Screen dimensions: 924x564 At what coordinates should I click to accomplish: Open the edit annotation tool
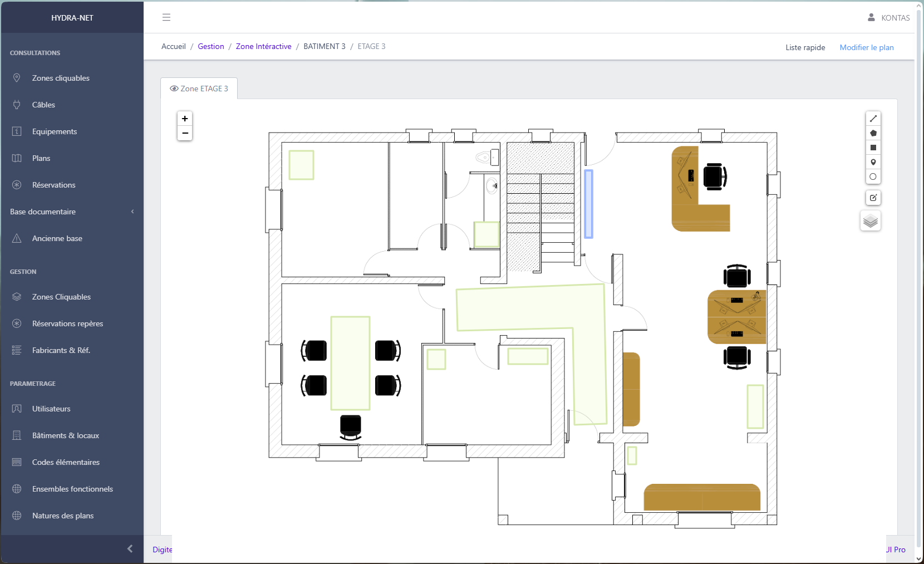(x=873, y=198)
